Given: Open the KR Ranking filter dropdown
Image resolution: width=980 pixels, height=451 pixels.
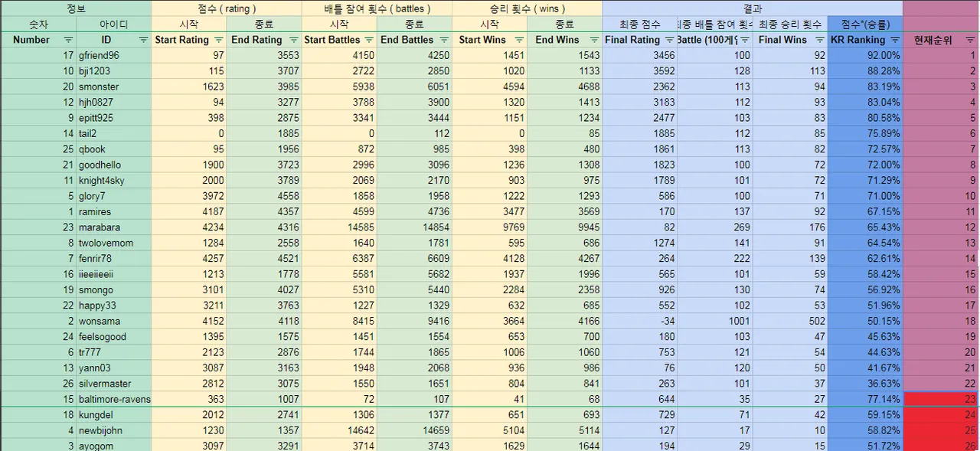Looking at the screenshot, I should pyautogui.click(x=894, y=40).
